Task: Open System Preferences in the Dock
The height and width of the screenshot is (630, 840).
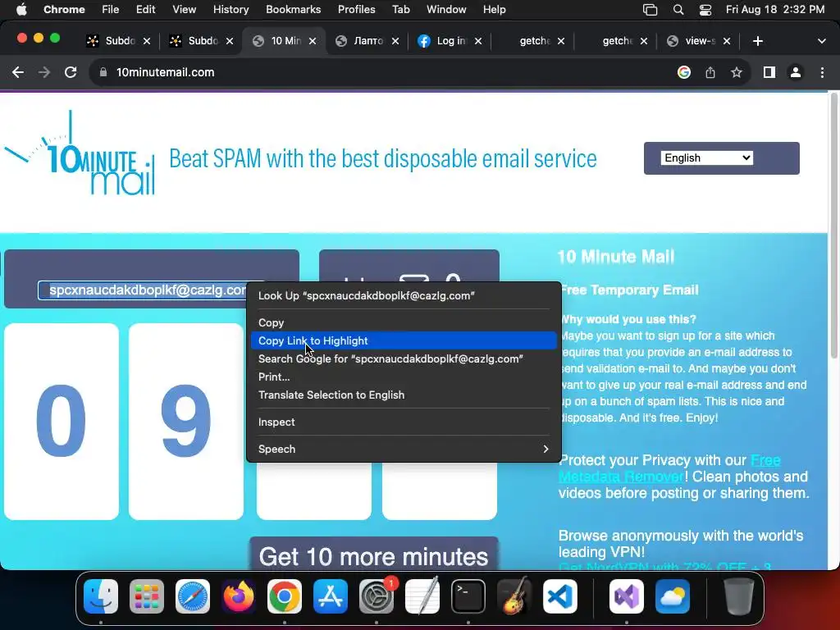Action: point(377,596)
